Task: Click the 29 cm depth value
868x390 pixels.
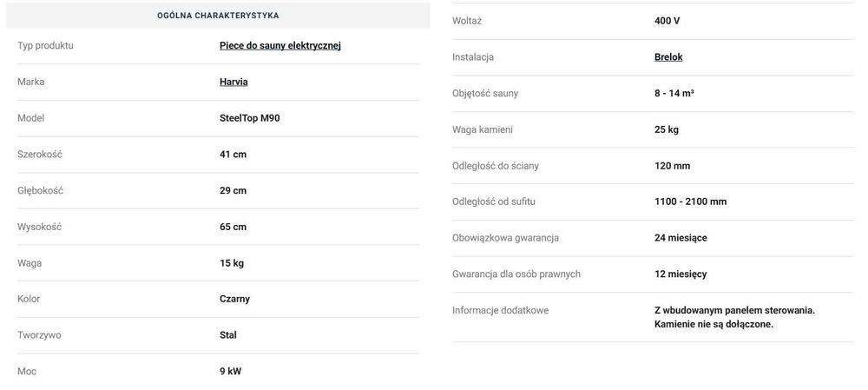Action: pyautogui.click(x=233, y=190)
